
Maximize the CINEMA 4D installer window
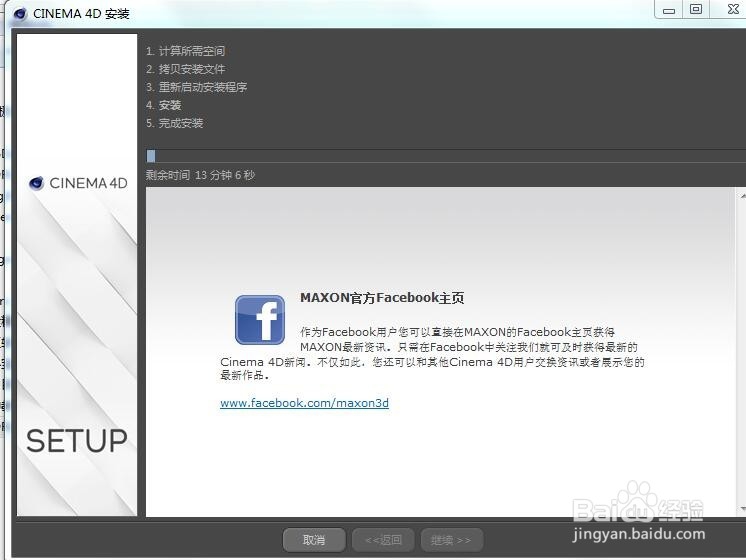tap(696, 10)
